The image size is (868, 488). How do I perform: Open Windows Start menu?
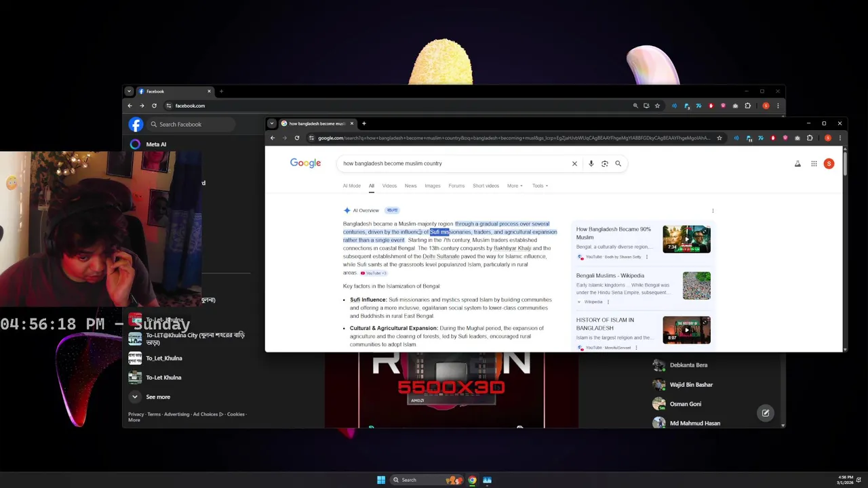tap(381, 480)
